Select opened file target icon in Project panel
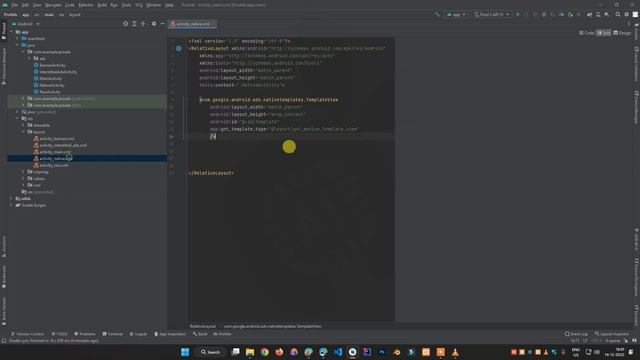This screenshot has width=640, height=360. (x=125, y=24)
